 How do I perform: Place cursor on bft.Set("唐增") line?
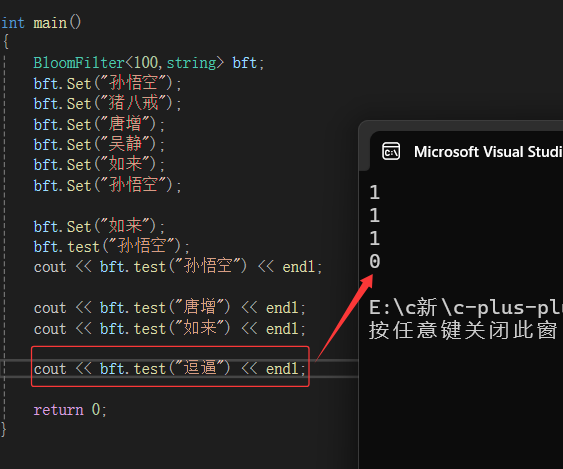(x=99, y=124)
